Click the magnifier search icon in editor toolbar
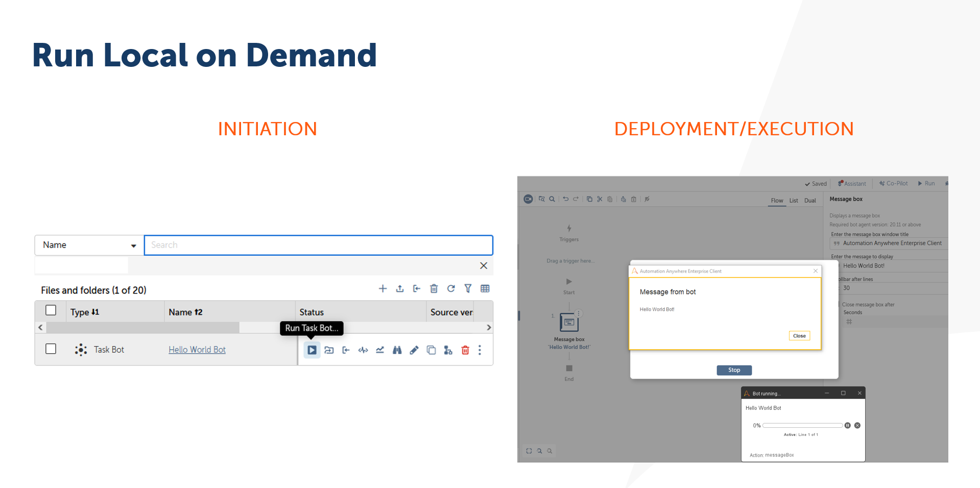 (x=552, y=199)
